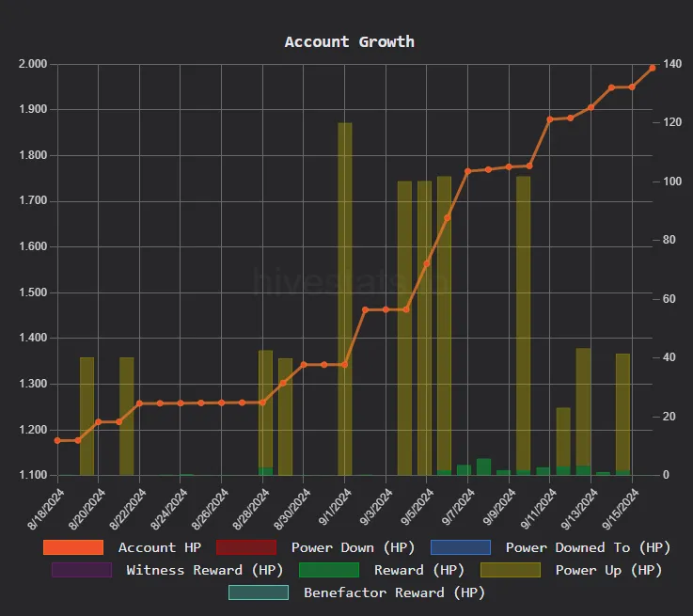Click the 9/5/2024 x-axis date label
693x616 pixels.
tap(417, 507)
